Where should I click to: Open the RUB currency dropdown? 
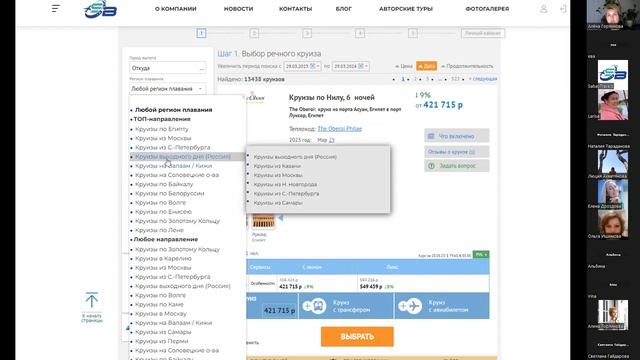point(481,254)
